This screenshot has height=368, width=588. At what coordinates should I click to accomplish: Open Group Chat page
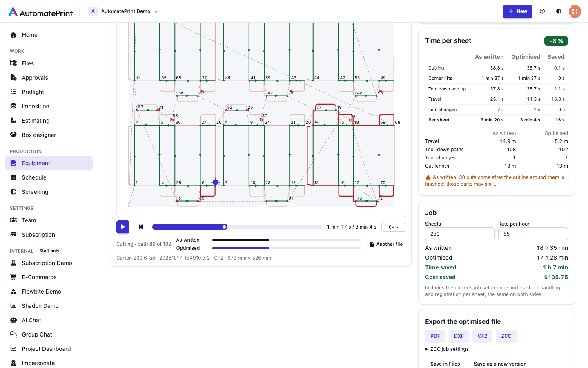[x=49, y=334]
